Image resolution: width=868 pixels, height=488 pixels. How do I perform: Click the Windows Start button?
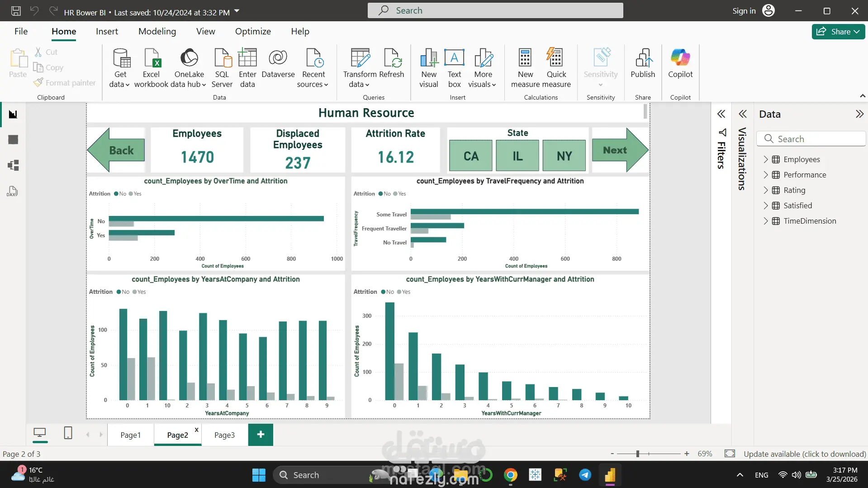point(259,475)
